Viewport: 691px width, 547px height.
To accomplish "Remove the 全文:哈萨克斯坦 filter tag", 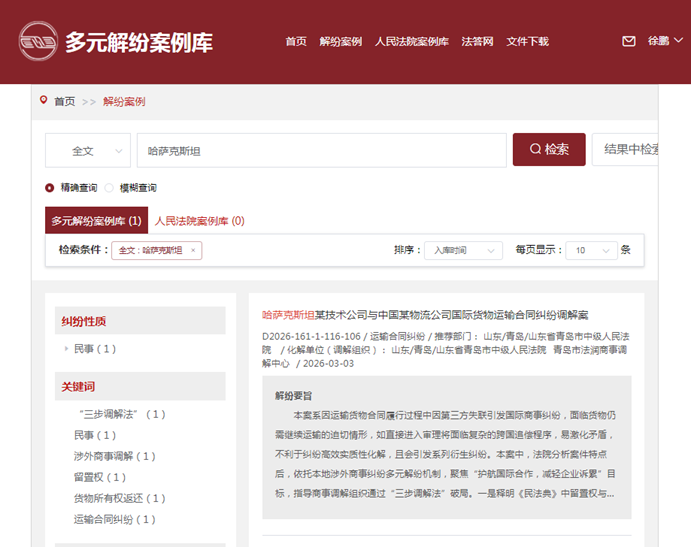I will point(193,250).
